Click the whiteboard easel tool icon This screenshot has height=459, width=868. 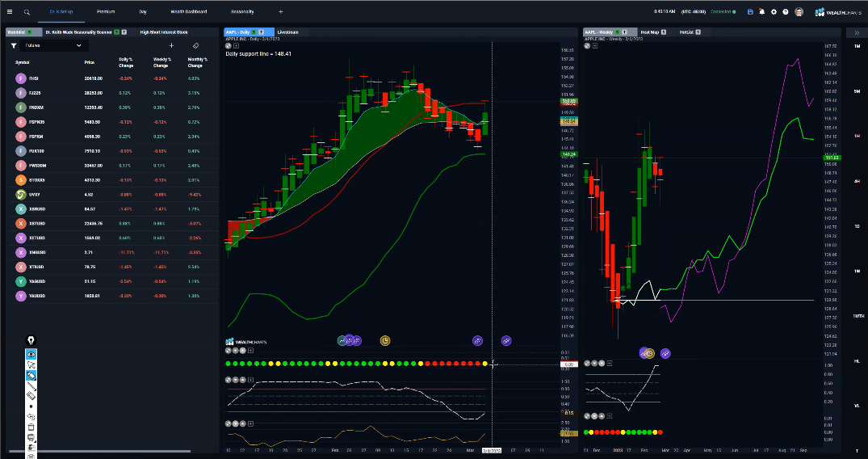pyautogui.click(x=31, y=437)
